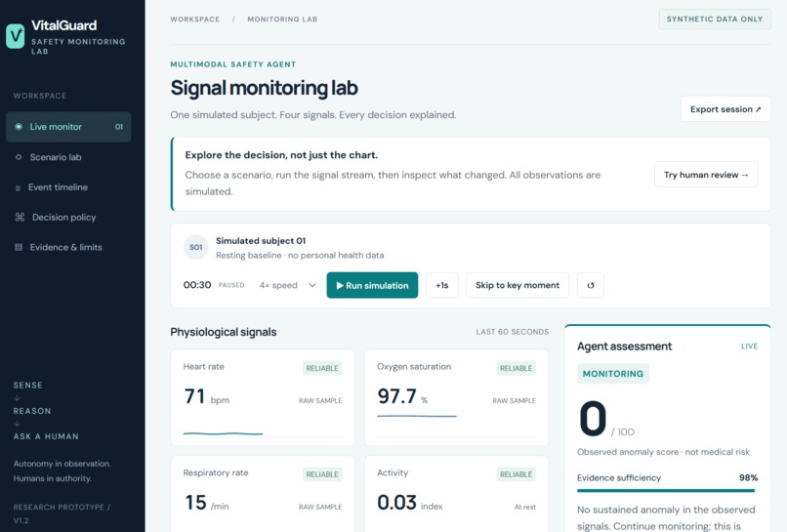Click the LIVE indicator in Agent assessment
The image size is (787, 532).
point(749,347)
